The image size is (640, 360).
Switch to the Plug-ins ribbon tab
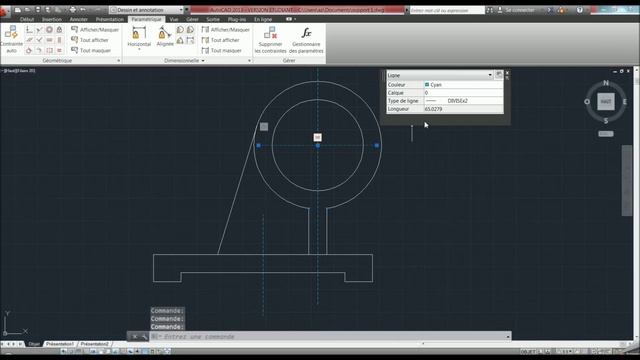(237, 19)
